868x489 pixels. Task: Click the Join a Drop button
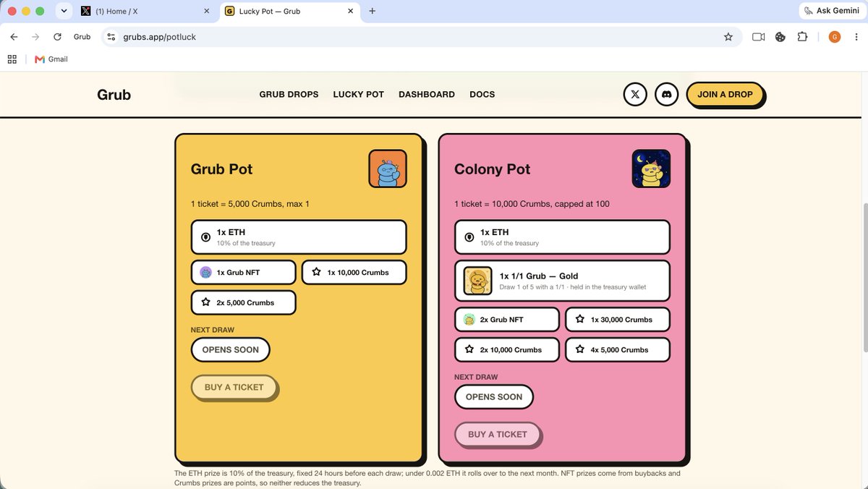point(725,94)
